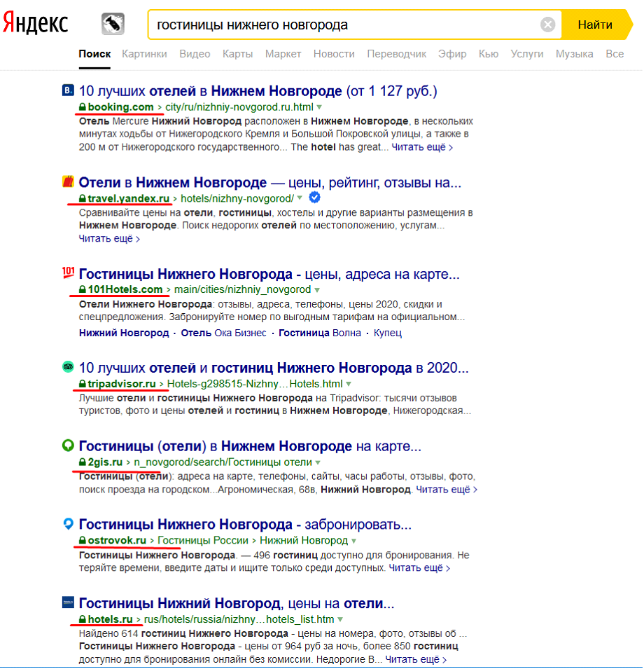Click Читать ещё under the 2gis.ru result
This screenshot has height=669, width=644.
[x=446, y=490]
